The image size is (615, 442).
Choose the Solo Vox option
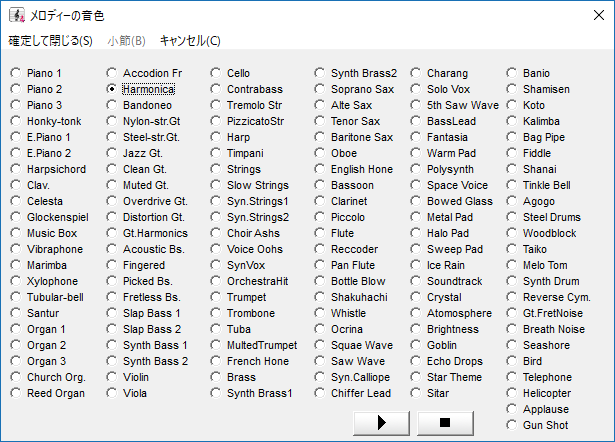point(416,89)
